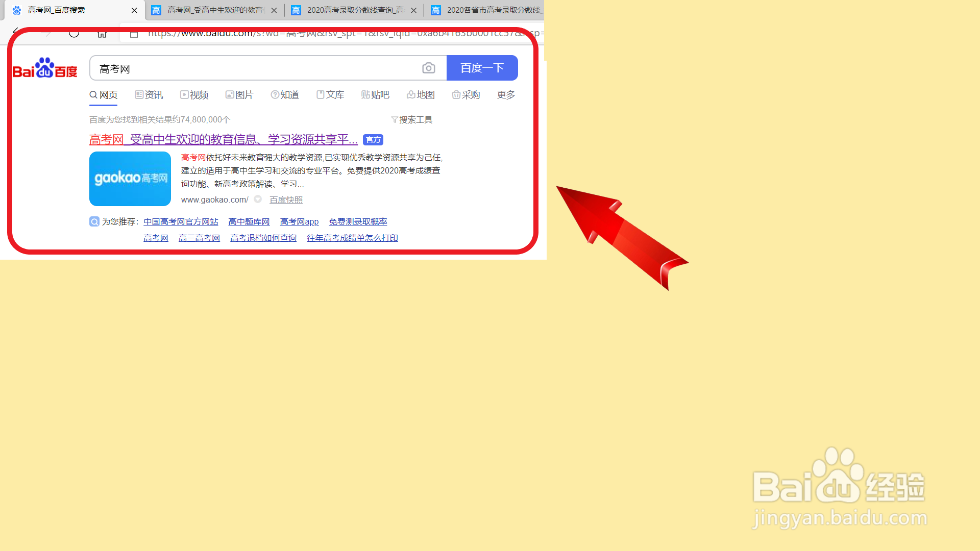
Task: Open the 高考网 official result title link
Action: [x=224, y=139]
